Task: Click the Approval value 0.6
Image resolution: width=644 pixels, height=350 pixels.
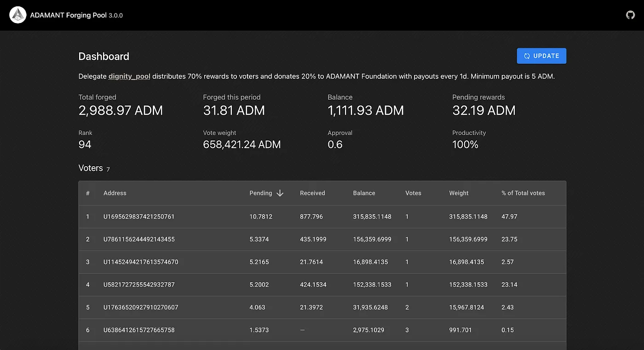Action: point(335,145)
